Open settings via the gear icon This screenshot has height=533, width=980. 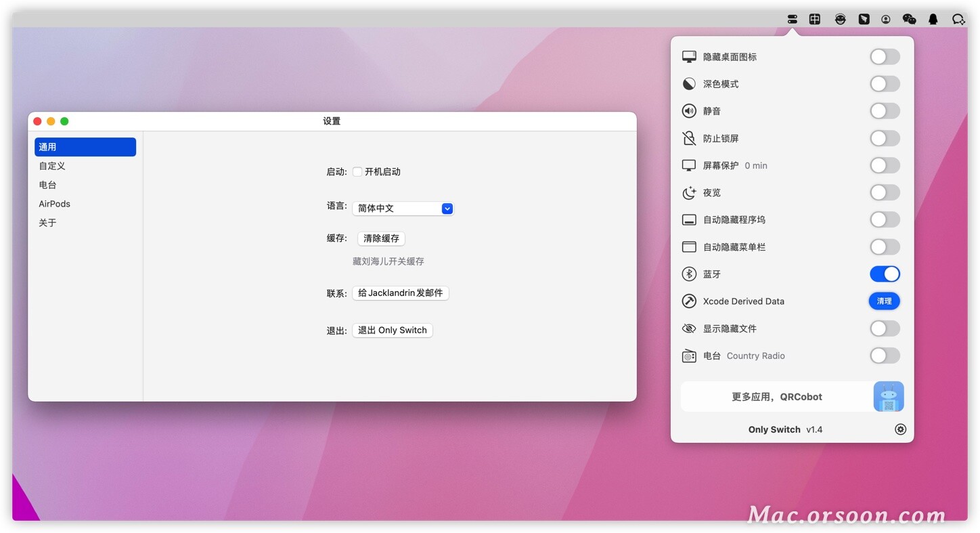click(900, 429)
